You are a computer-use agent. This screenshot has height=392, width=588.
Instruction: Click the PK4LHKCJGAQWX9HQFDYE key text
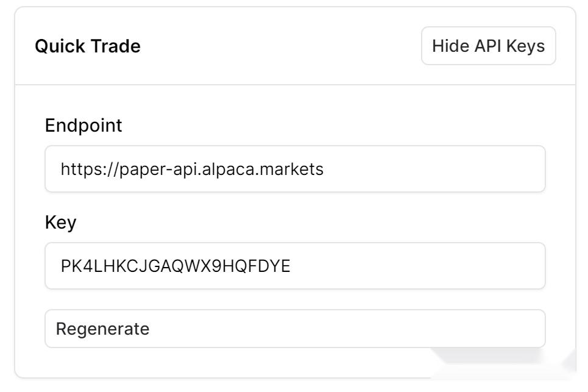(175, 266)
